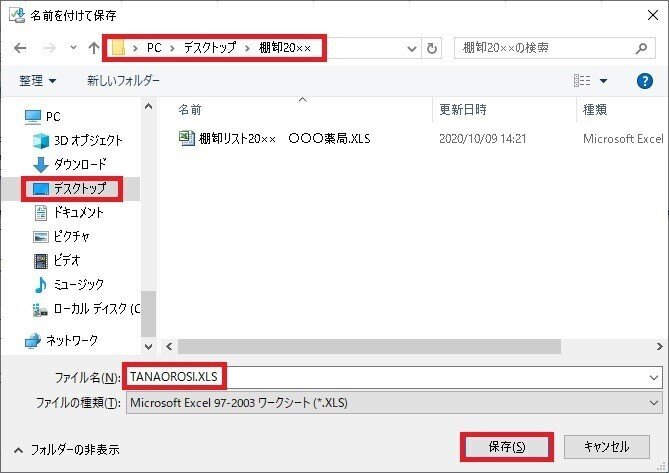Expand the file name dropdown arrow
Image resolution: width=669 pixels, height=473 pixels.
(654, 377)
